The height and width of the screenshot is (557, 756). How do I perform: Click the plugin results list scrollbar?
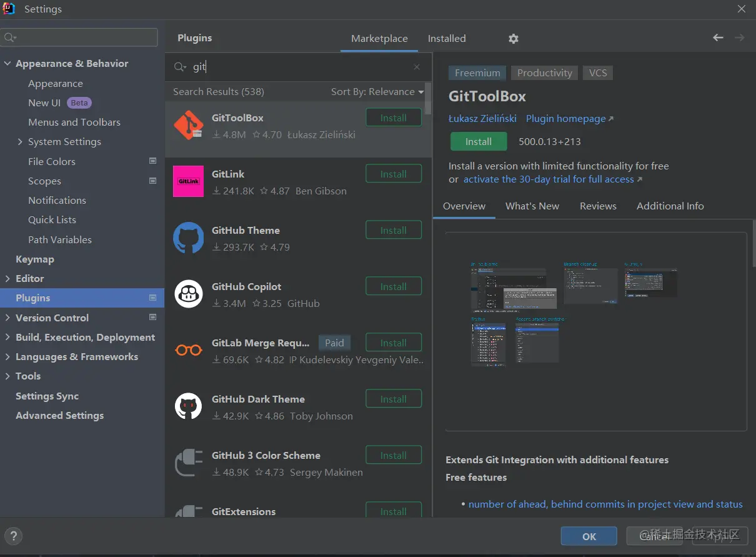(428, 98)
